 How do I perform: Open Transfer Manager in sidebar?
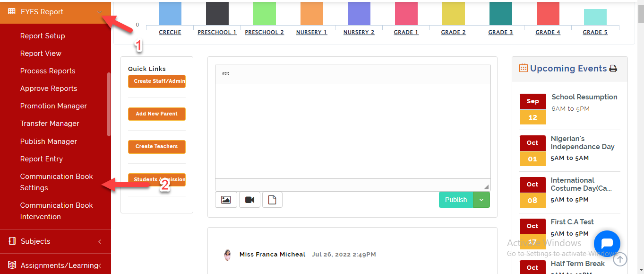tap(50, 124)
